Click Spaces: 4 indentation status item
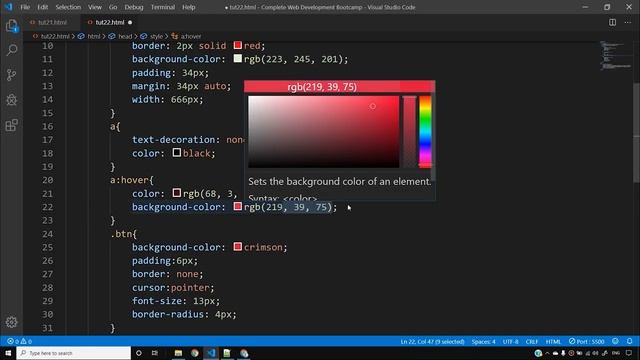This screenshot has width=640, height=360. [x=483, y=341]
